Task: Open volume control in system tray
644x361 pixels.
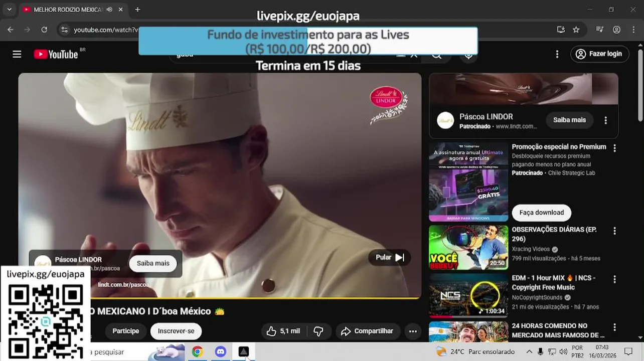Action: (x=563, y=352)
